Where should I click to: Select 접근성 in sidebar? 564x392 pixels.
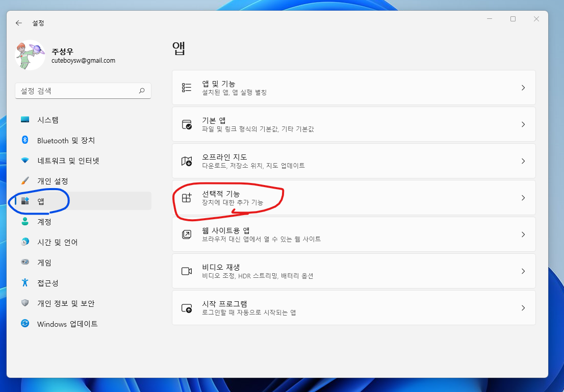tap(83, 283)
